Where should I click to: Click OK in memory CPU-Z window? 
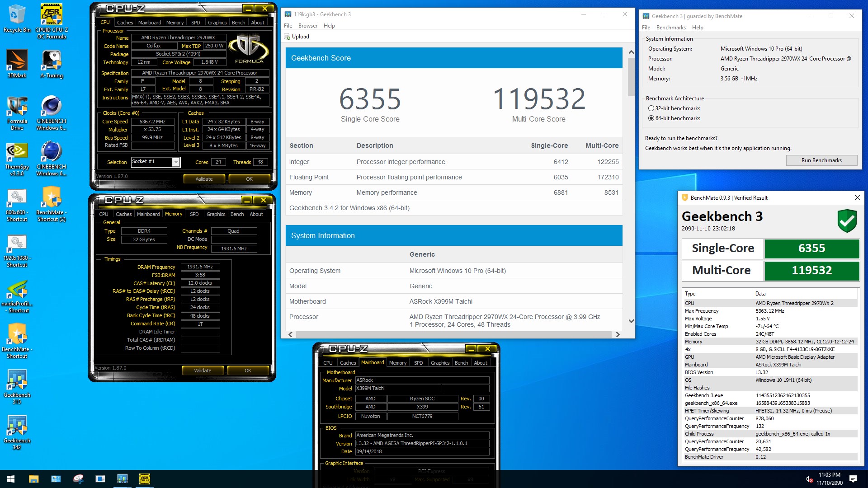pos(248,371)
